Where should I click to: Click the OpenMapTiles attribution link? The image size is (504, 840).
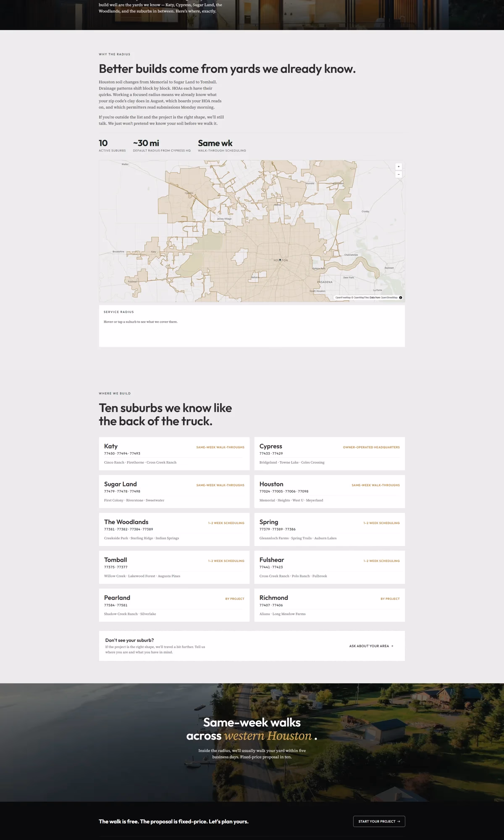tap(361, 297)
